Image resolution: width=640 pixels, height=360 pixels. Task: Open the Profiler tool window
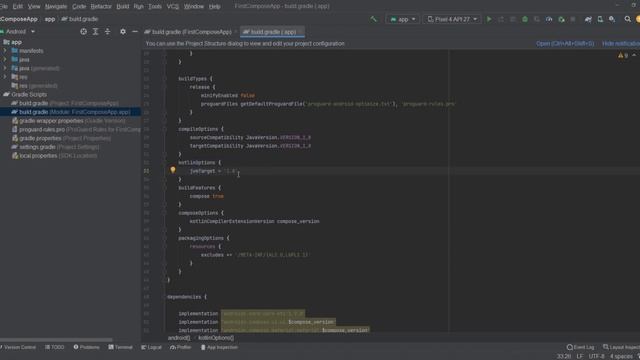pos(180,347)
